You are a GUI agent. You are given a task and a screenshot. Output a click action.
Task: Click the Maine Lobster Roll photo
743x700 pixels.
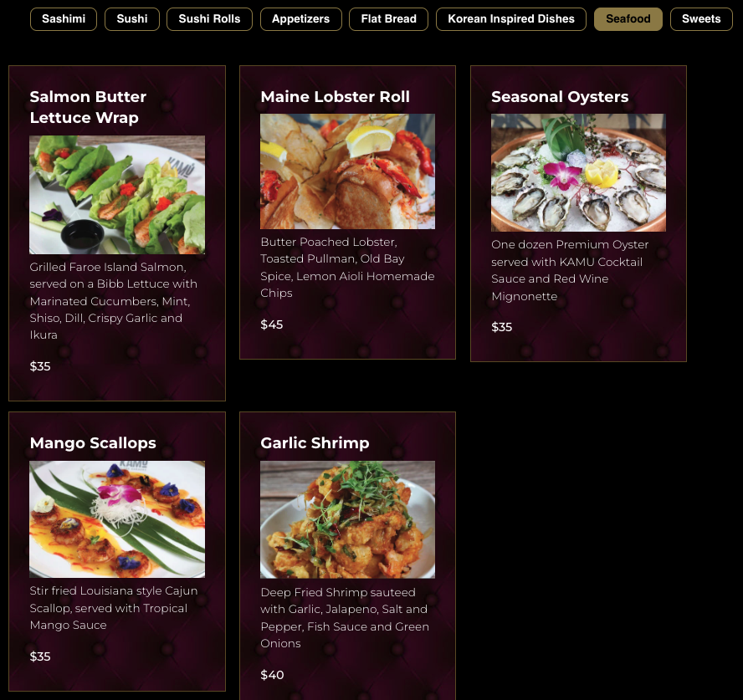tap(347, 171)
